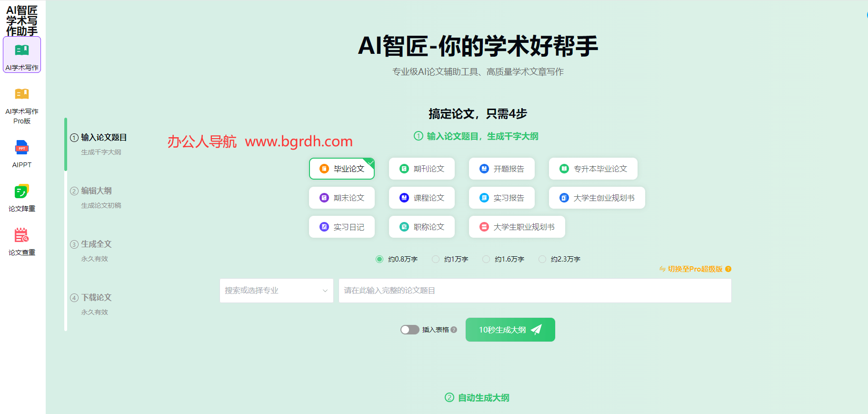The height and width of the screenshot is (414, 868).
Task: Choose the 约1.6万字 radio button
Action: click(486, 259)
